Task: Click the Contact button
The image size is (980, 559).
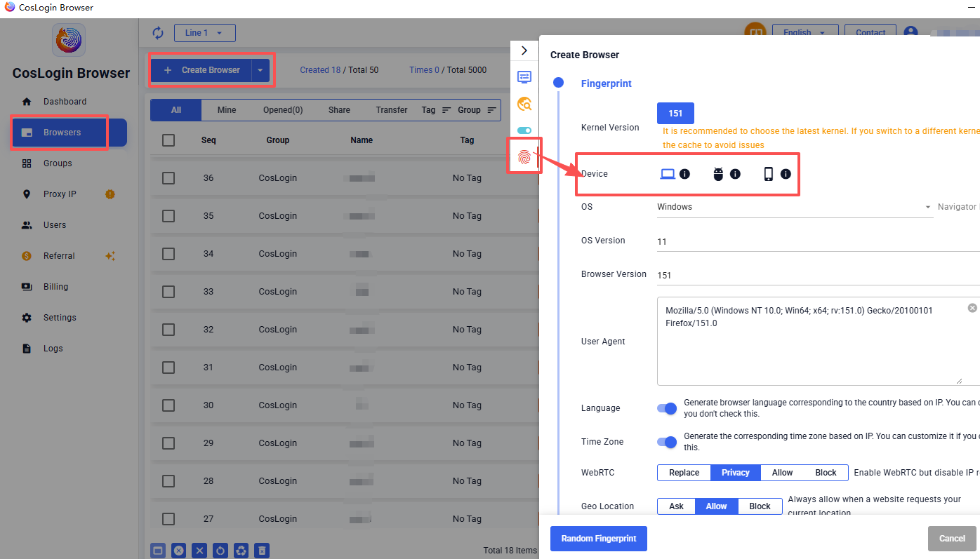Action: coord(870,32)
